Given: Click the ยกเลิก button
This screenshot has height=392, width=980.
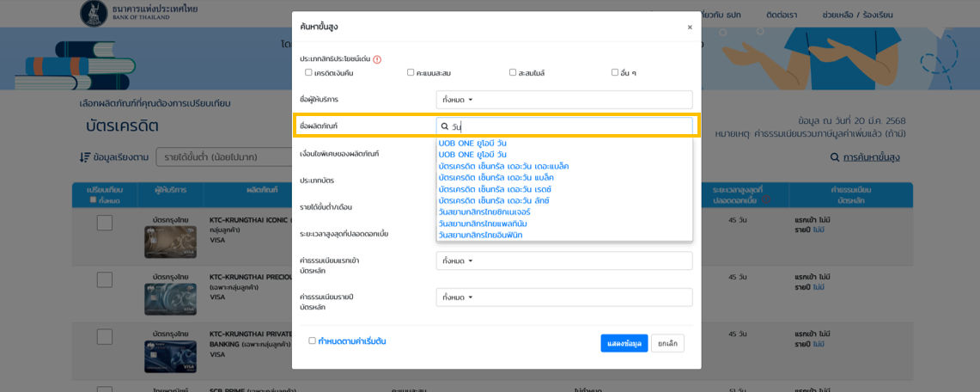Looking at the screenshot, I should point(667,343).
